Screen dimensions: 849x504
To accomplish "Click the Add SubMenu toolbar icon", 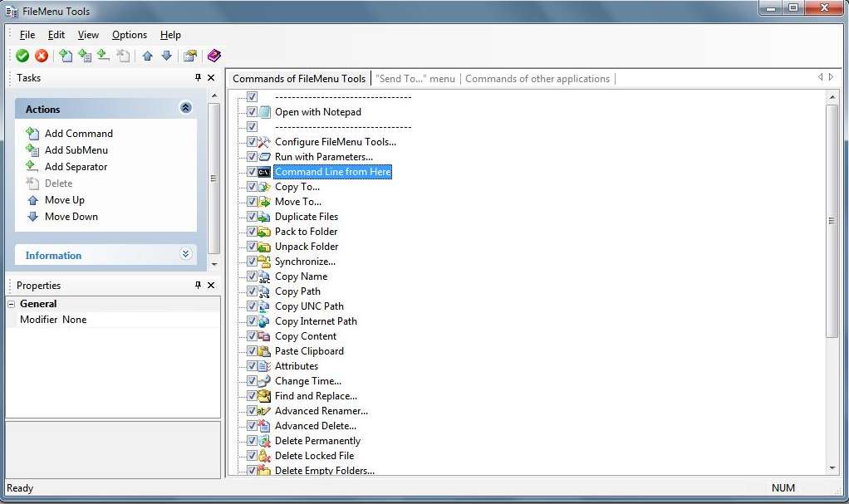I will coord(84,56).
